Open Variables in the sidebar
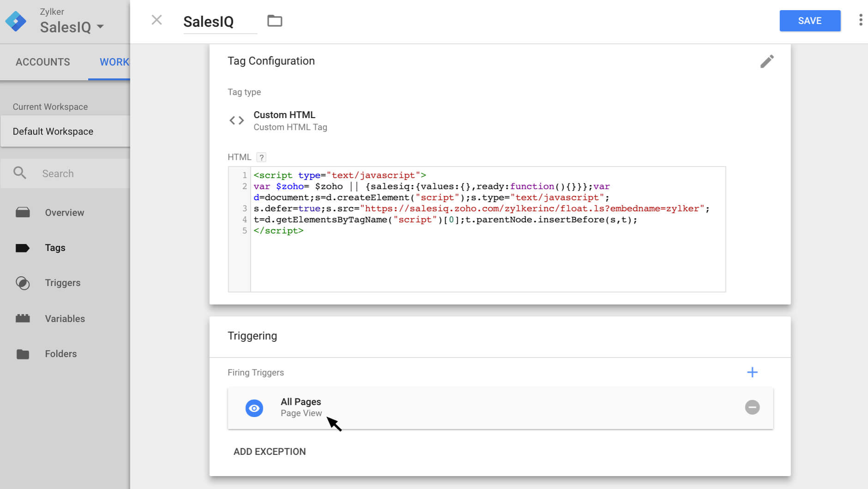This screenshot has width=868, height=489. pyautogui.click(x=65, y=319)
